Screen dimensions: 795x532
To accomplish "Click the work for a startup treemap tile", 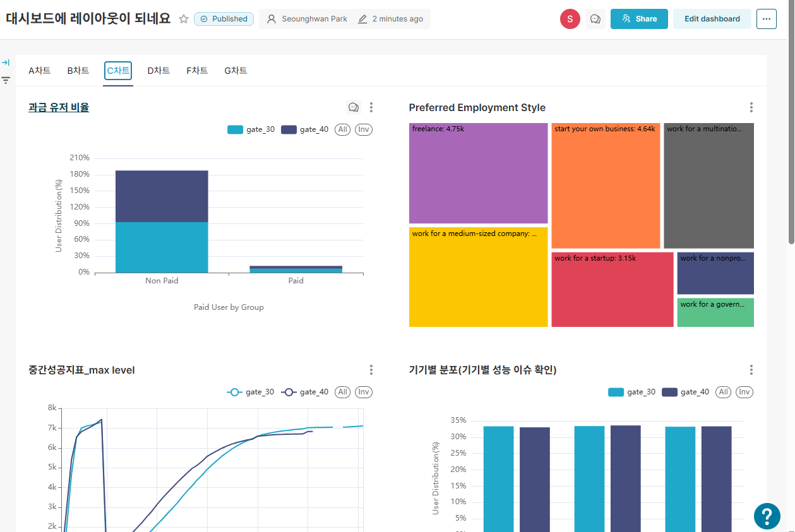I will (613, 290).
